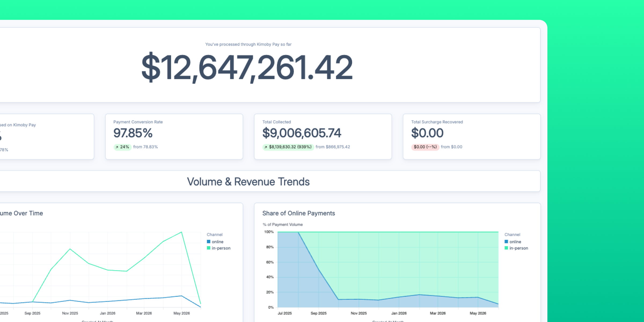The width and height of the screenshot is (644, 322).
Task: Click Channel legend title in Share of Online Payments
Action: point(512,235)
